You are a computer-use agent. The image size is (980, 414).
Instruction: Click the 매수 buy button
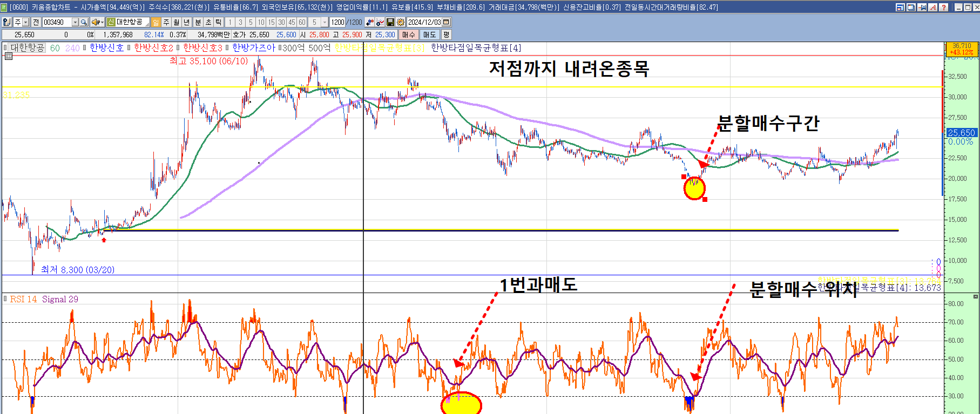[x=409, y=35]
